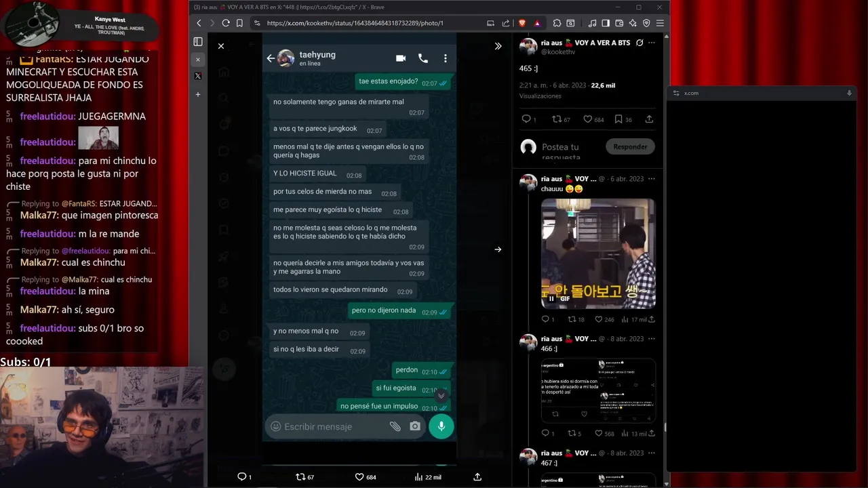Collapse the side thread with double chevron
The height and width of the screenshot is (488, 868).
click(498, 46)
